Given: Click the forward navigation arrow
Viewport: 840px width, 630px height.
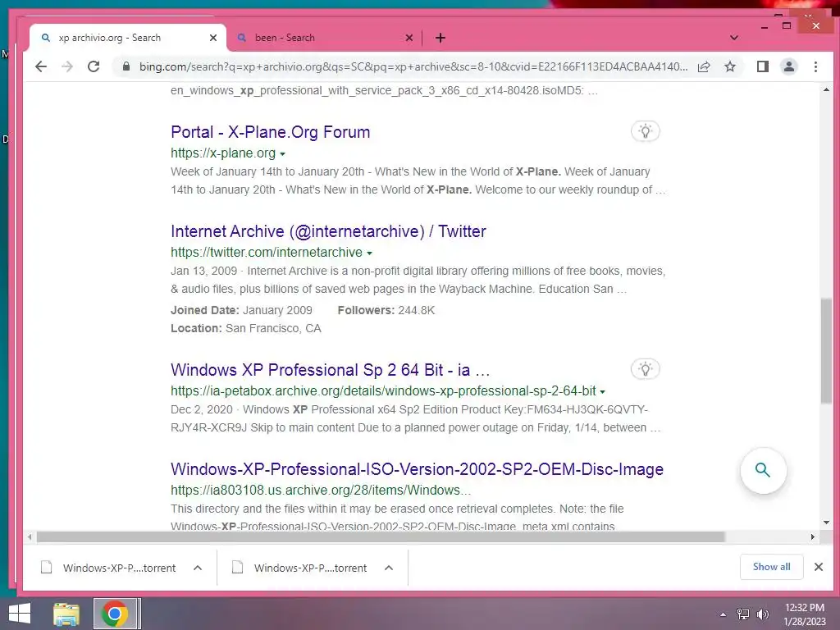Looking at the screenshot, I should coord(67,66).
